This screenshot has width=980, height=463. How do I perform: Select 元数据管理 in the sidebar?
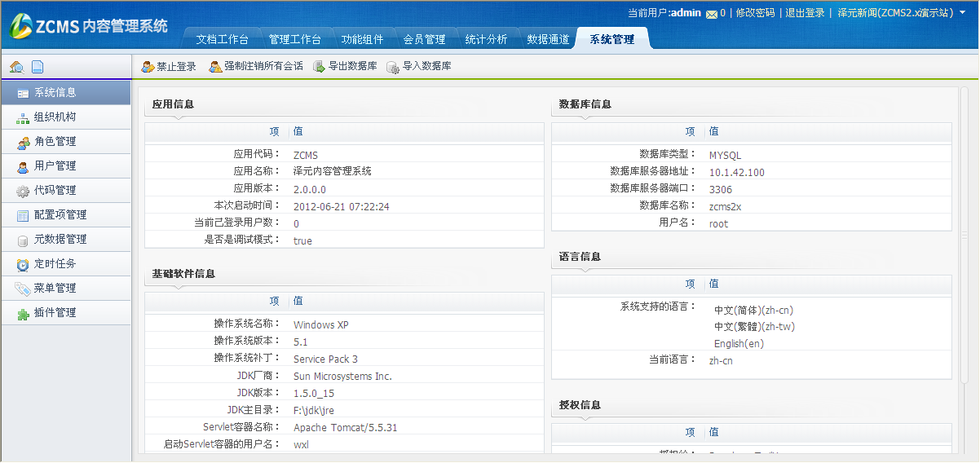point(60,240)
